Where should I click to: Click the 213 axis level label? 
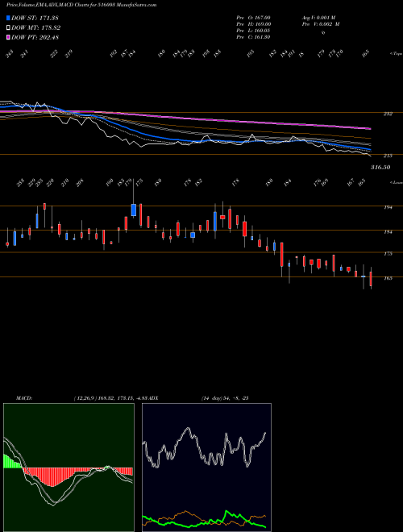(388, 156)
